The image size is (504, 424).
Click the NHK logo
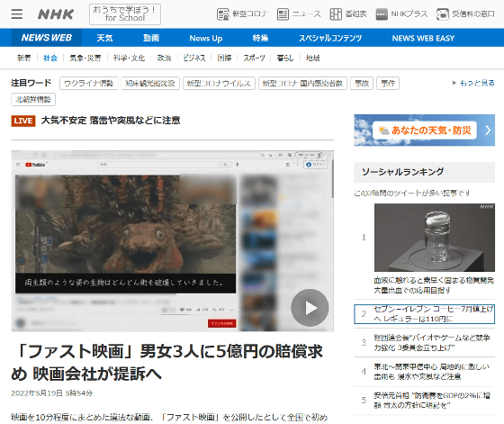(x=56, y=14)
